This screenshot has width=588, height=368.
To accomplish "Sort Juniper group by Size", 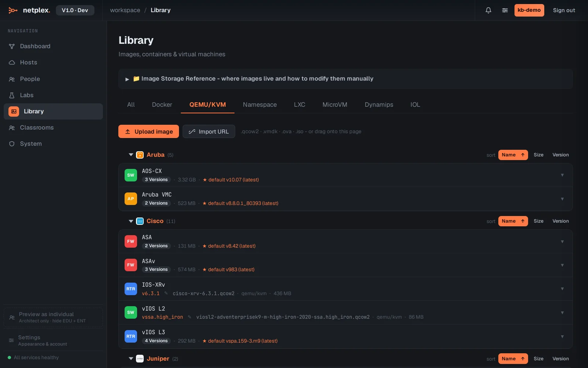I will (x=538, y=359).
